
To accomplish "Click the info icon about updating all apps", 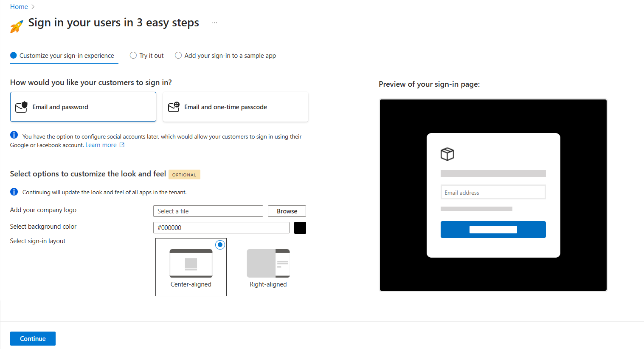I will pos(14,191).
